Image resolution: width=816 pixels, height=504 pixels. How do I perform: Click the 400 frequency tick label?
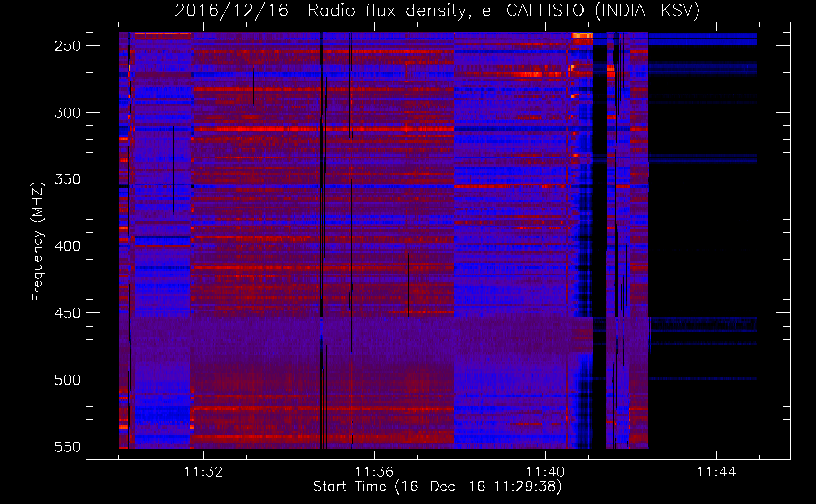click(x=68, y=246)
